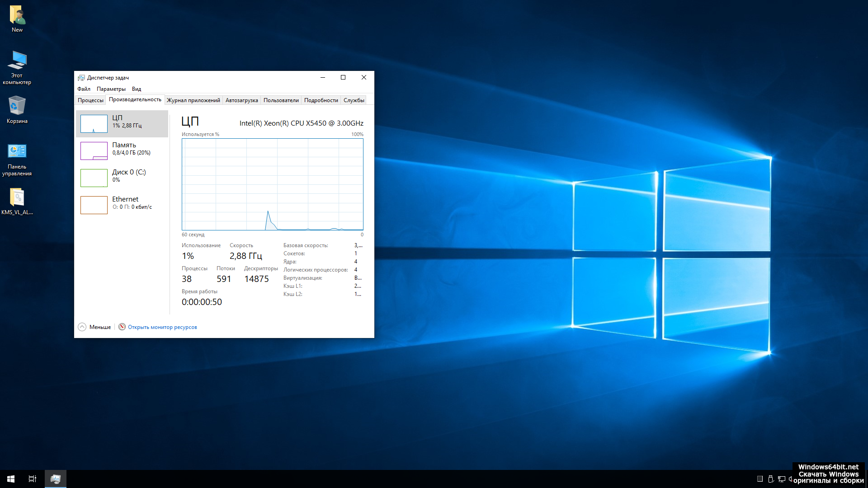Switch to the Процессы tab
The image size is (868, 488).
click(90, 100)
